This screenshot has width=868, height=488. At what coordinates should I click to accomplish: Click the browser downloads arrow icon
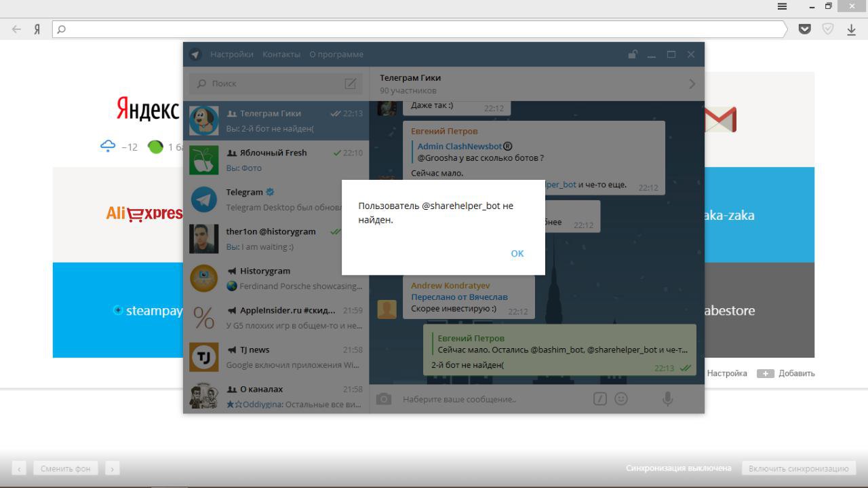tap(851, 29)
